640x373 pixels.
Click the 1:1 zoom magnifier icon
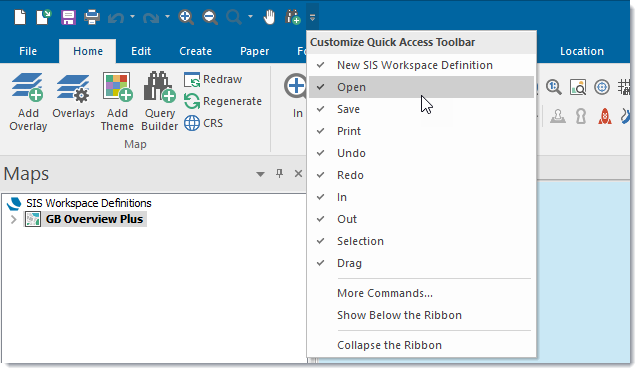coord(553,87)
